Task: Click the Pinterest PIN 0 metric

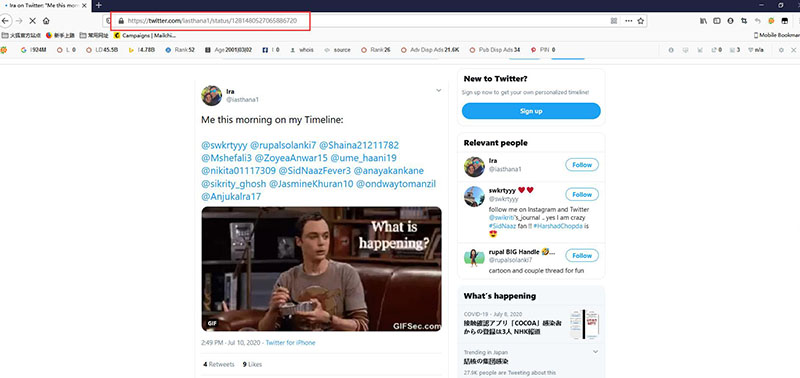Action: tap(543, 50)
